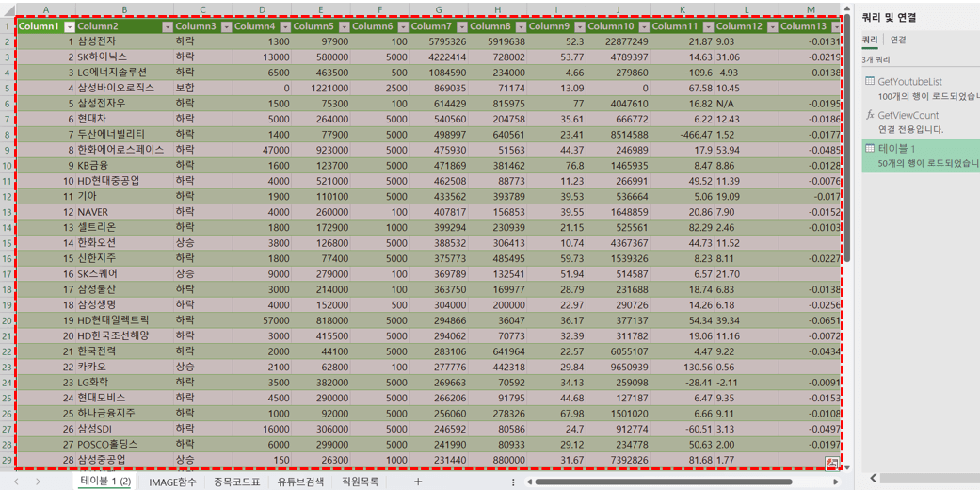Open the Column10 filter dropdown

[x=643, y=27]
